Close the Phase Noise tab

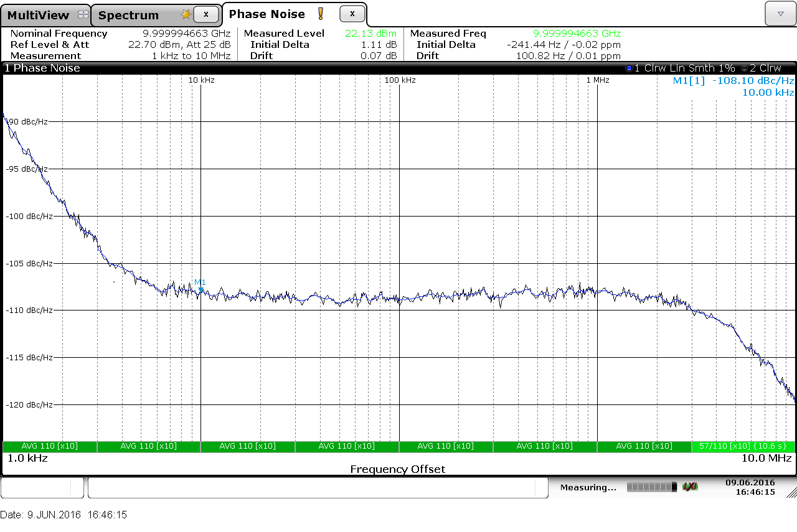(352, 13)
